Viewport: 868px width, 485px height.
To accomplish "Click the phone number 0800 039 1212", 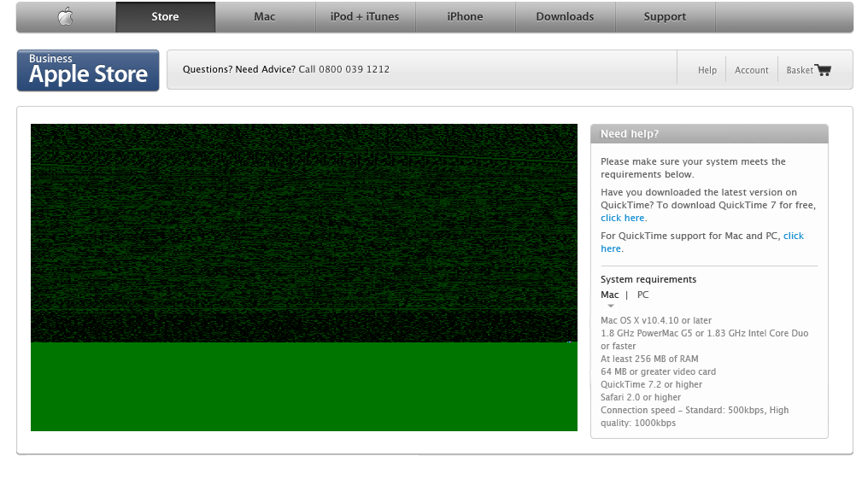I will 354,69.
